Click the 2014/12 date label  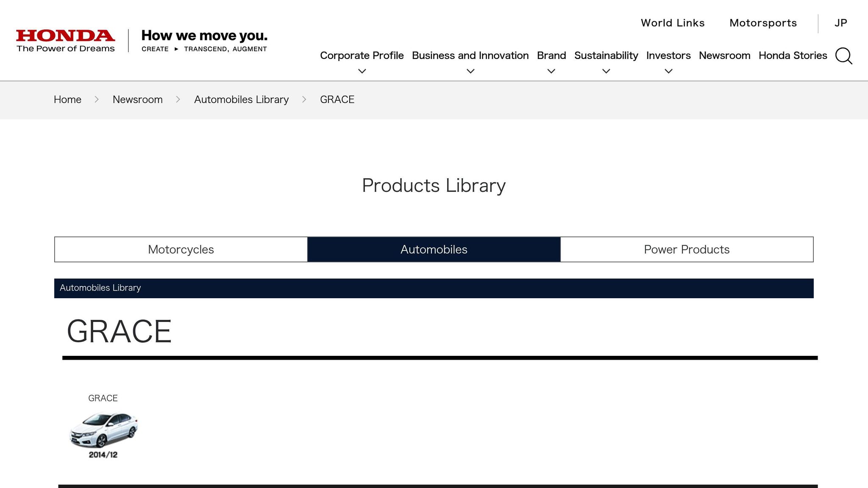tap(103, 455)
